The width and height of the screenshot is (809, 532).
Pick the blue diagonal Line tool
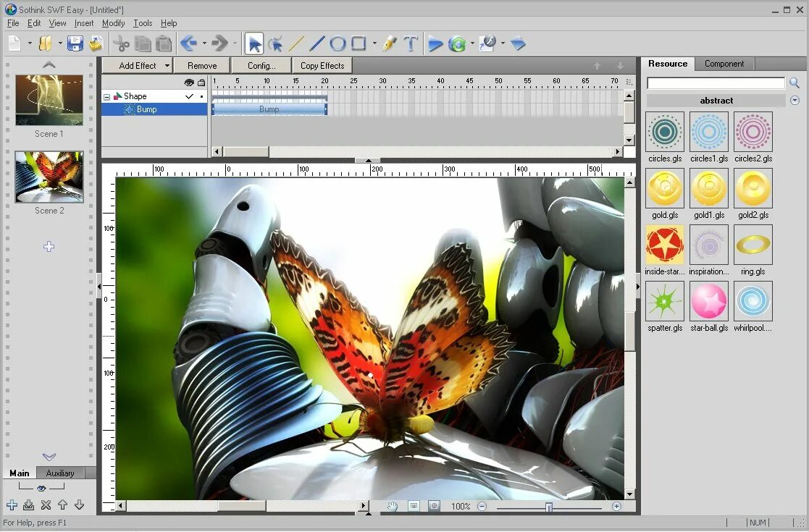coord(317,44)
